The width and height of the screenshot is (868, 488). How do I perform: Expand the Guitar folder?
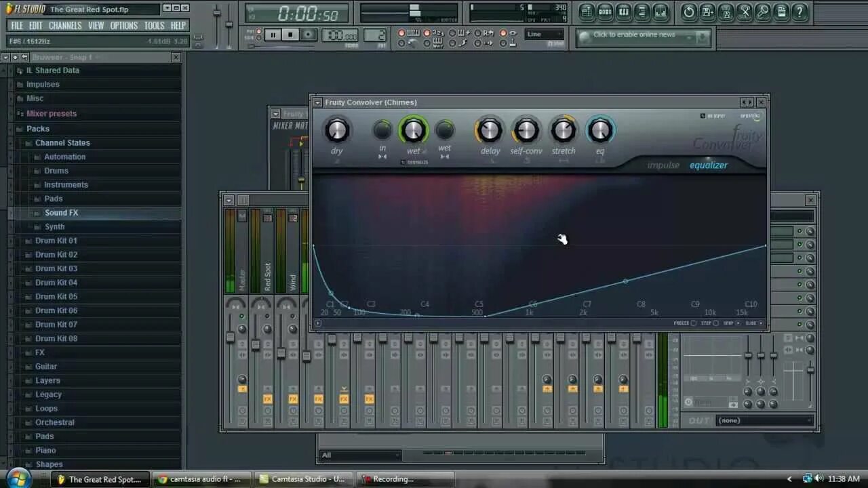click(46, 367)
